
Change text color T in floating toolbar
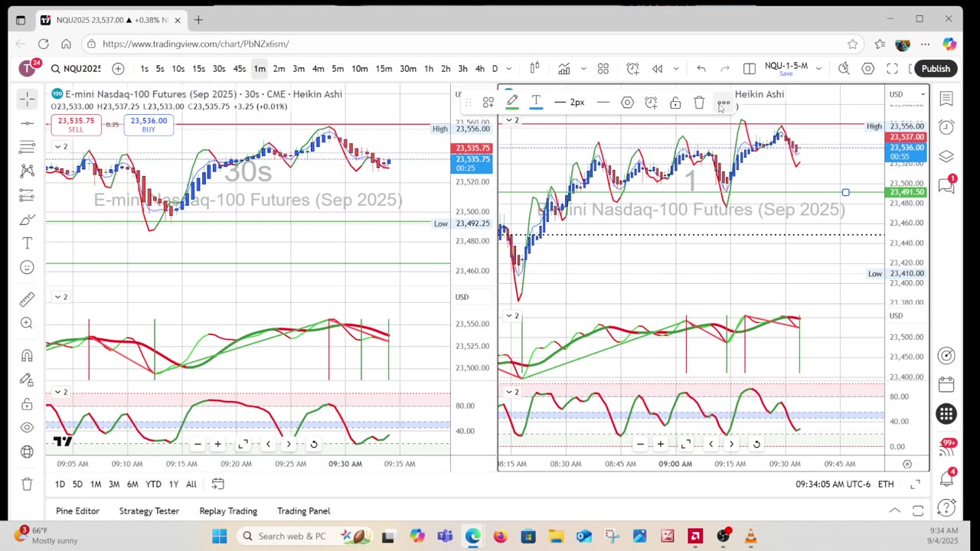click(x=536, y=102)
